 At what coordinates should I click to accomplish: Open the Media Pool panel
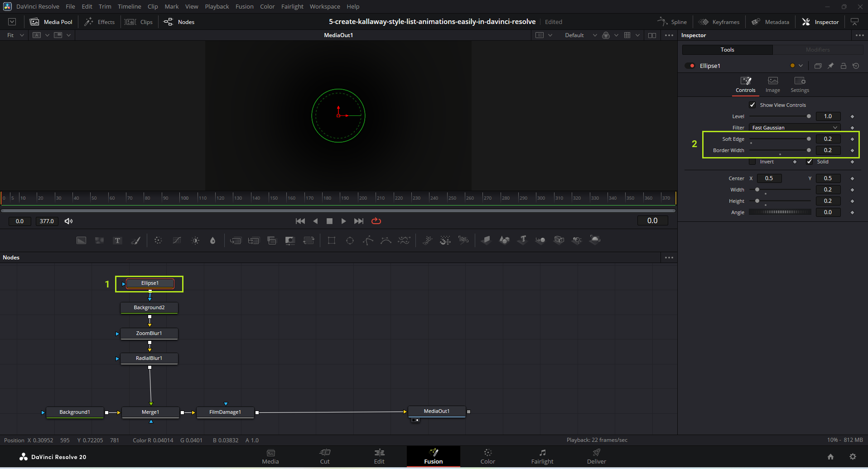51,22
